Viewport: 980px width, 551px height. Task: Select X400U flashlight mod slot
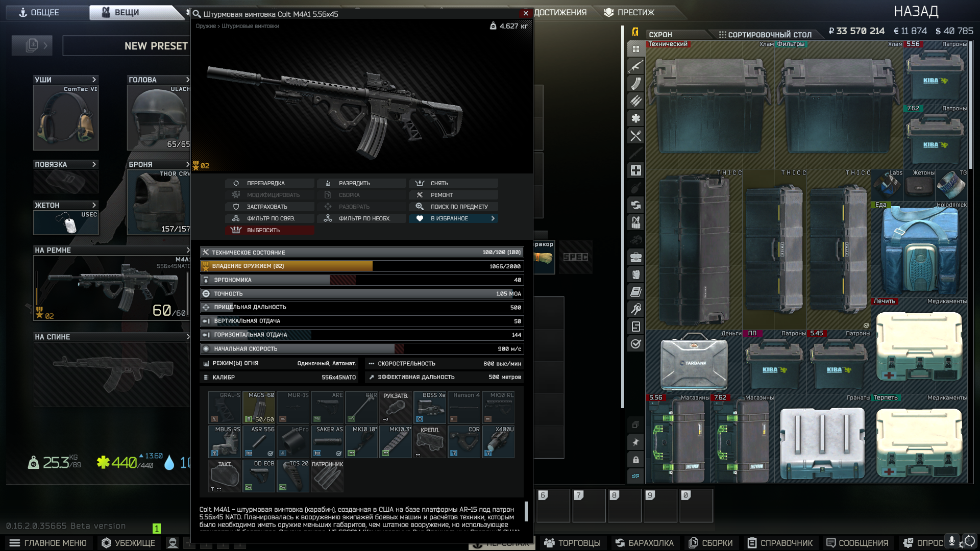pyautogui.click(x=498, y=441)
